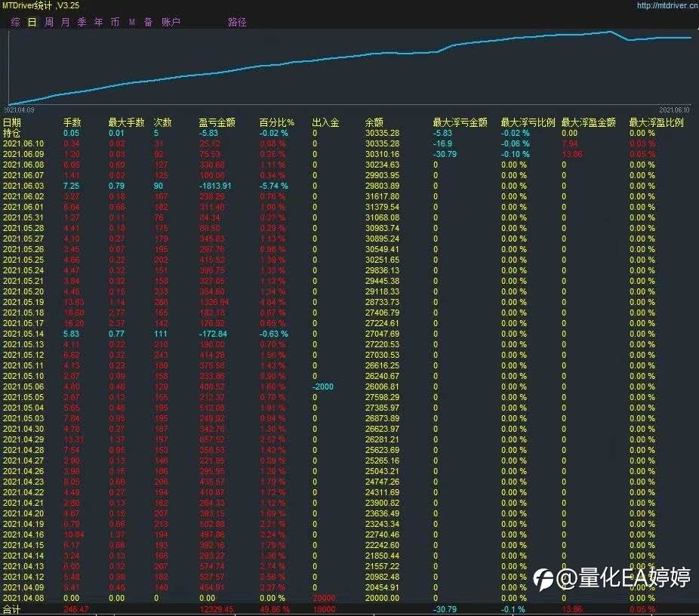This screenshot has width=699, height=616.
Task: Click the 次数 column header
Action: (x=163, y=122)
